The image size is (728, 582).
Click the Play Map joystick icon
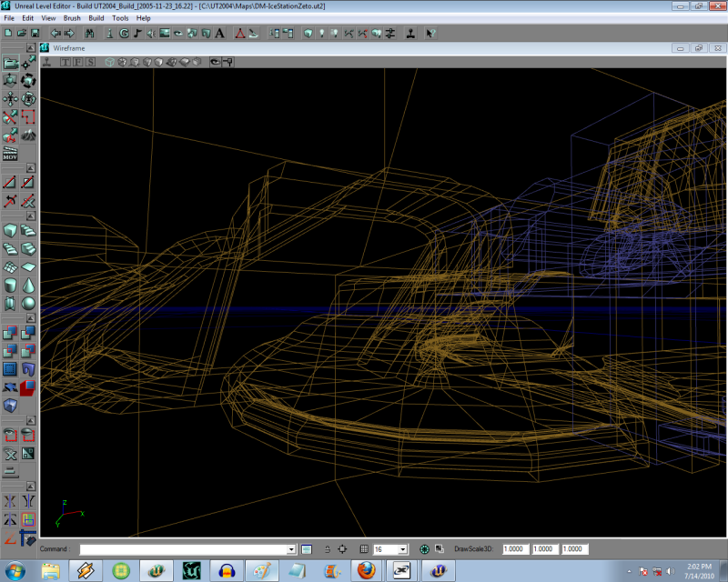click(410, 34)
